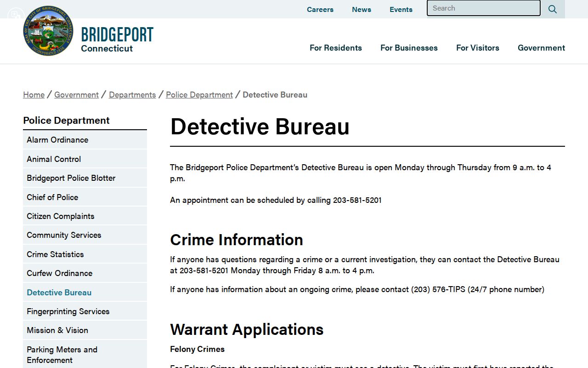The width and height of the screenshot is (588, 368).
Task: Click the magnifying glass search icon
Action: pos(553,9)
